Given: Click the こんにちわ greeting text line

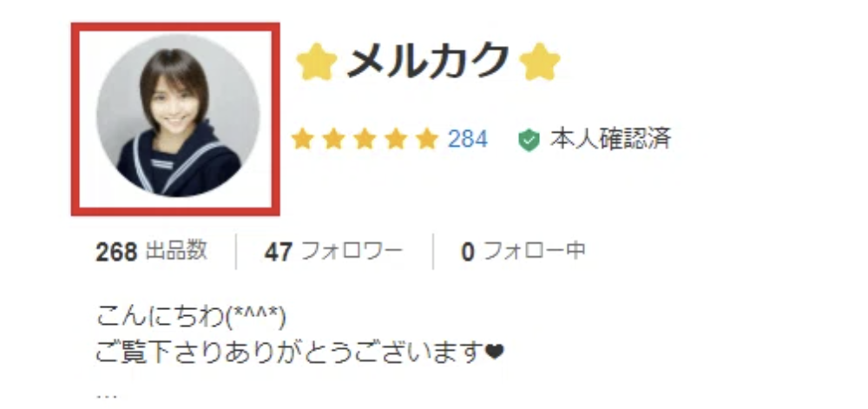Looking at the screenshot, I should pyautogui.click(x=191, y=318).
